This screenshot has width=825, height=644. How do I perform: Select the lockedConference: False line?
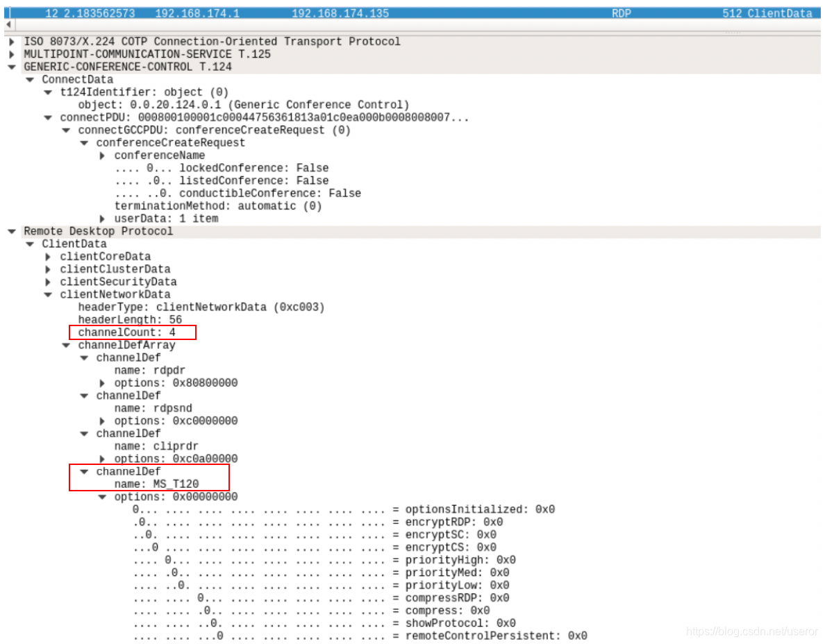[x=222, y=168]
